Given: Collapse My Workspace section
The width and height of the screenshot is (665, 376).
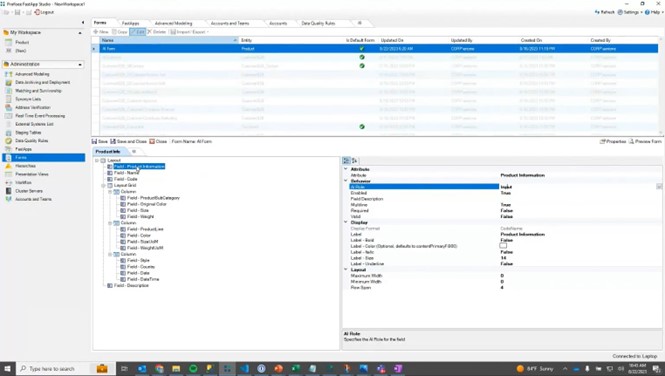Looking at the screenshot, I should pos(80,33).
